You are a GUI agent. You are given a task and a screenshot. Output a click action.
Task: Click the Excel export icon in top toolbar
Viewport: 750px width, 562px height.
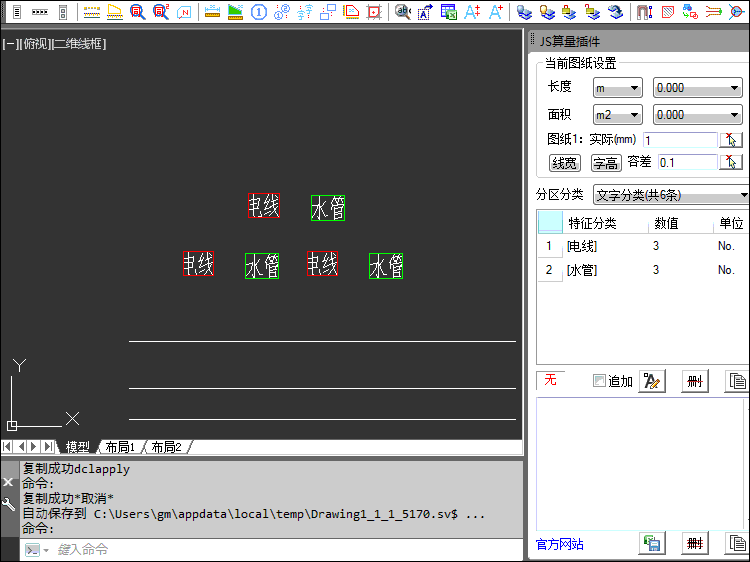click(x=449, y=12)
